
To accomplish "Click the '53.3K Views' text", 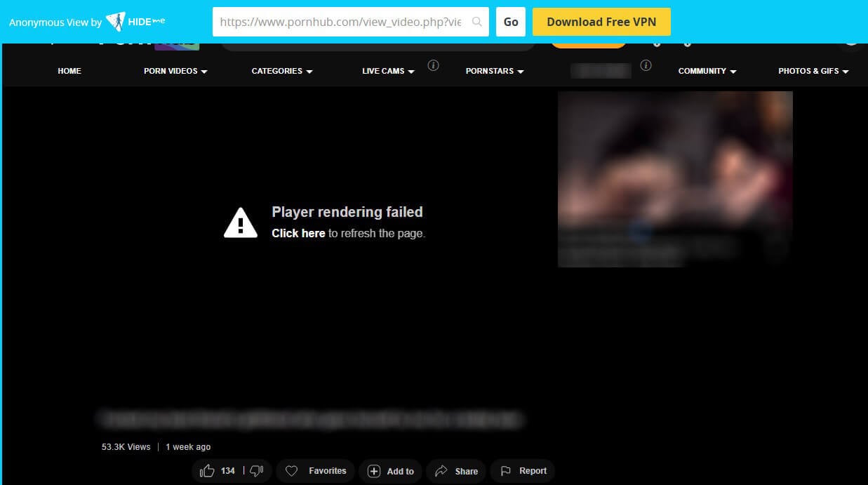I will pos(126,447).
